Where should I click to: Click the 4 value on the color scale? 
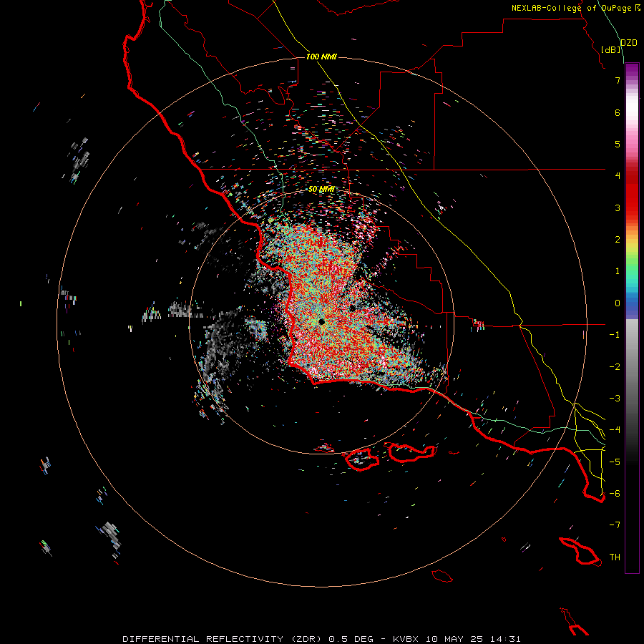click(618, 176)
